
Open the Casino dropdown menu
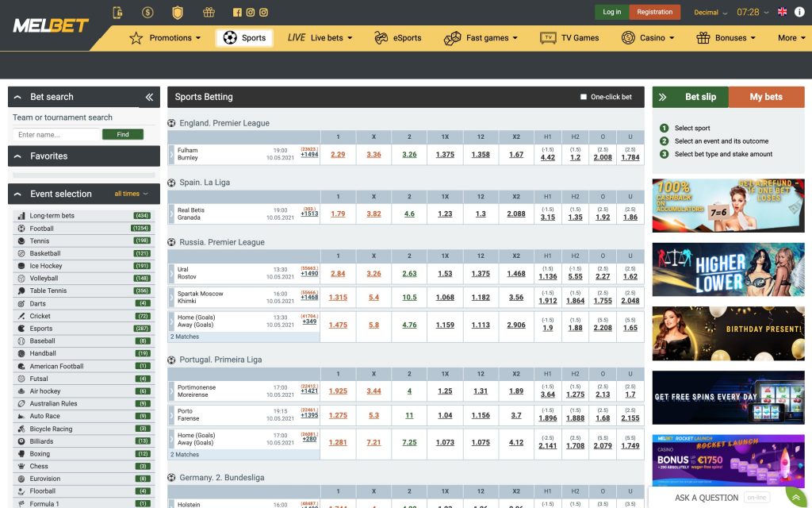pos(648,38)
